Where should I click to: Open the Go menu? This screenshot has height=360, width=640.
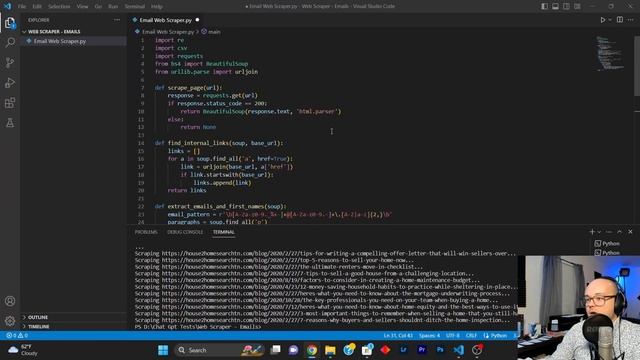(x=98, y=7)
